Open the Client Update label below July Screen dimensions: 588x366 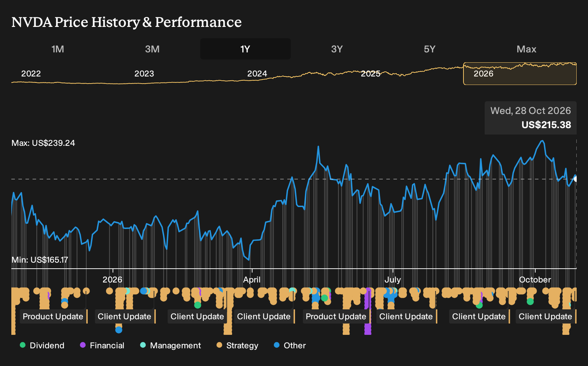coord(406,316)
